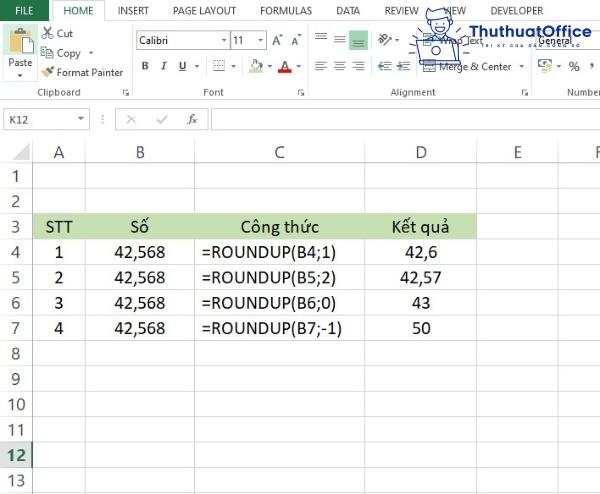This screenshot has width=600, height=494.
Task: Click the Paste clipboard icon
Action: pyautogui.click(x=20, y=41)
